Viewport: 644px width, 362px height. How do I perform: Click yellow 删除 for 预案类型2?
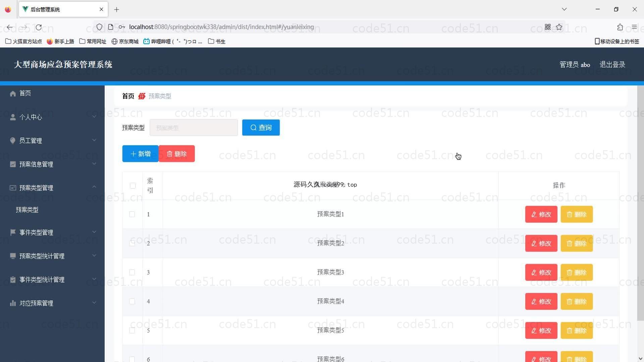click(577, 243)
